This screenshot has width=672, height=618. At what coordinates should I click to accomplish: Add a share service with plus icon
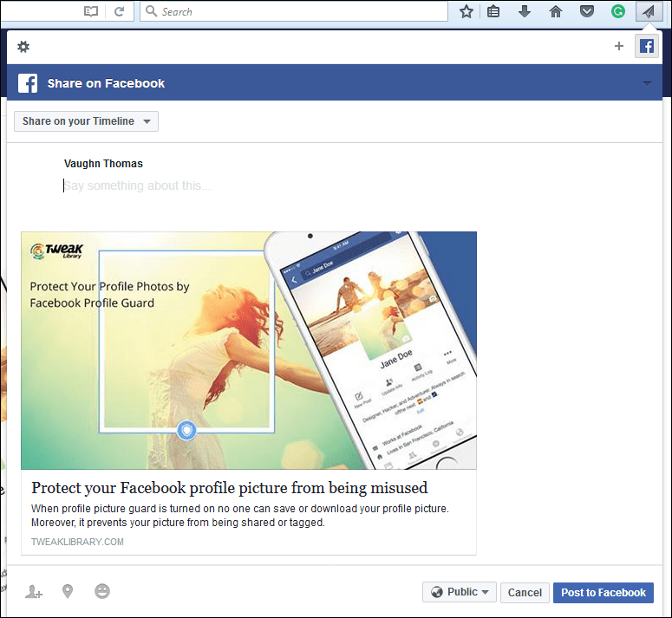619,46
